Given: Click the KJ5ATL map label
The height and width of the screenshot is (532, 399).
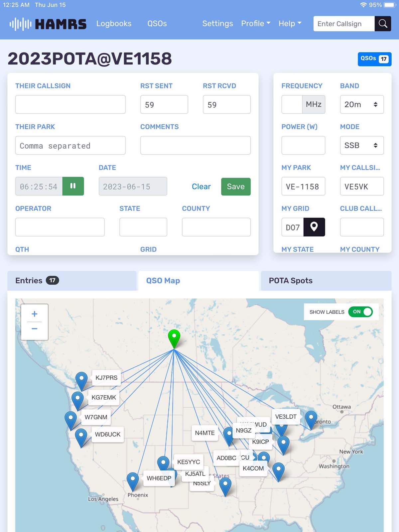Looking at the screenshot, I should point(195,474).
